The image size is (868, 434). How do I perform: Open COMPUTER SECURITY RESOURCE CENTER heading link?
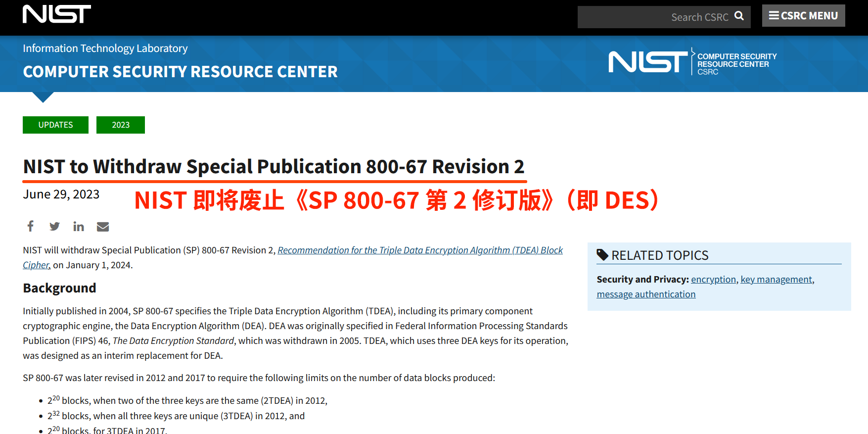point(180,72)
